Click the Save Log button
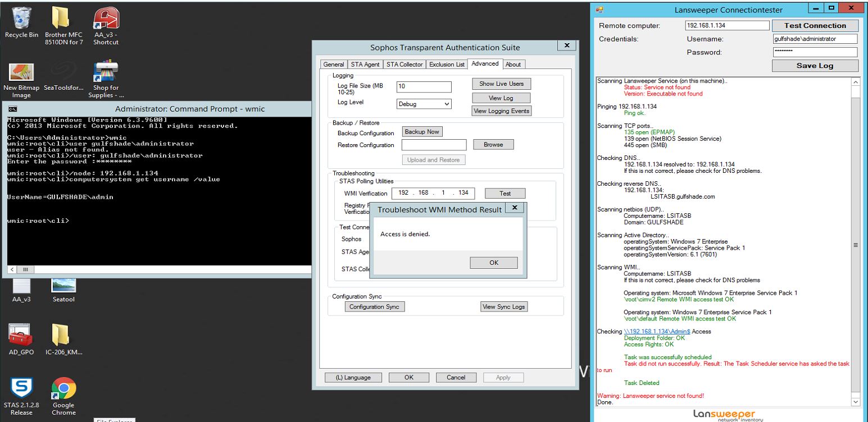868x422 pixels. tap(815, 66)
